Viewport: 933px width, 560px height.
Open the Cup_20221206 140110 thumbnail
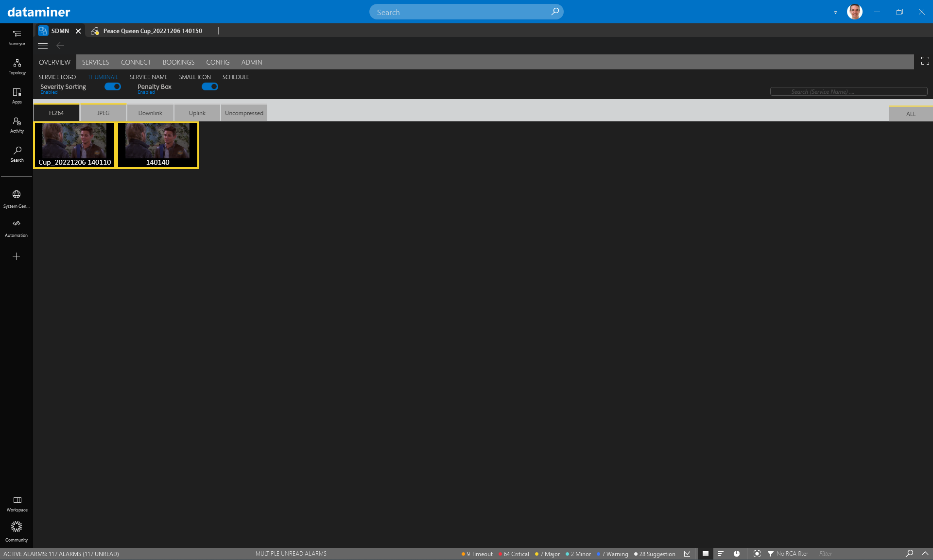tap(75, 145)
